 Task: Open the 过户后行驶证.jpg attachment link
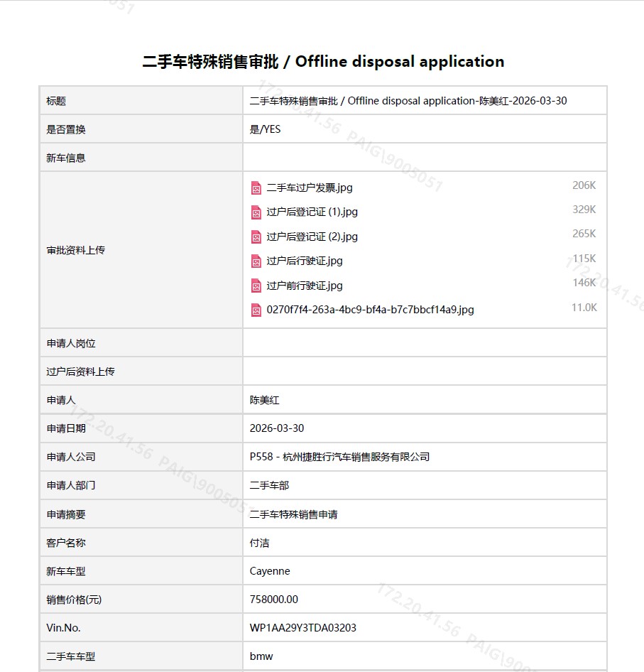coord(305,261)
